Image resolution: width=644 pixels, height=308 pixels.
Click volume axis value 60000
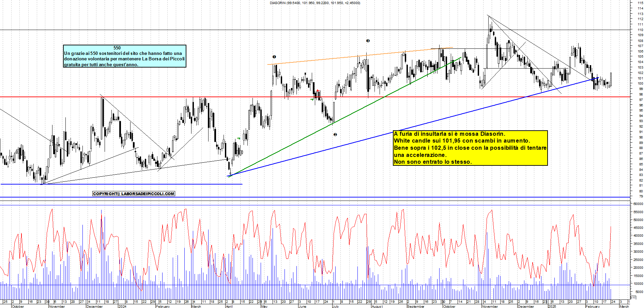click(x=638, y=204)
